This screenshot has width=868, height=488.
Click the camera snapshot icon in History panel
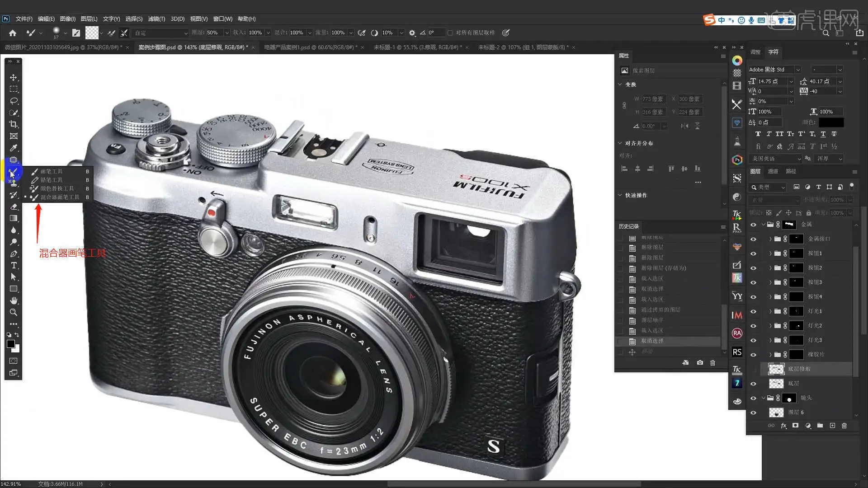tap(700, 363)
